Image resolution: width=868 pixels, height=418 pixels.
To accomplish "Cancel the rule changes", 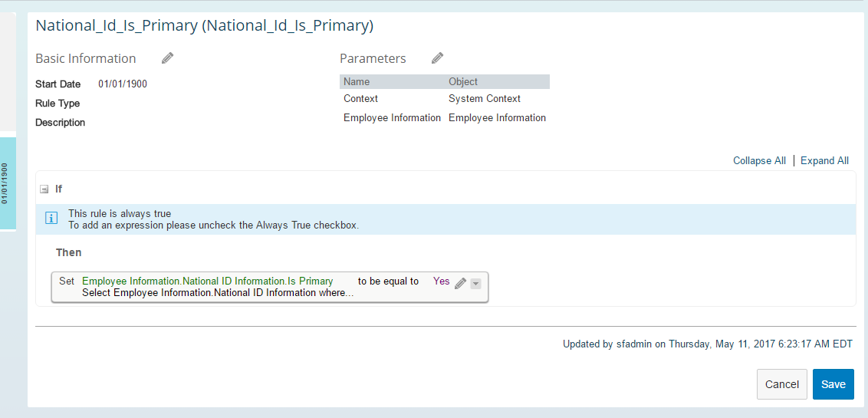I will tap(781, 384).
